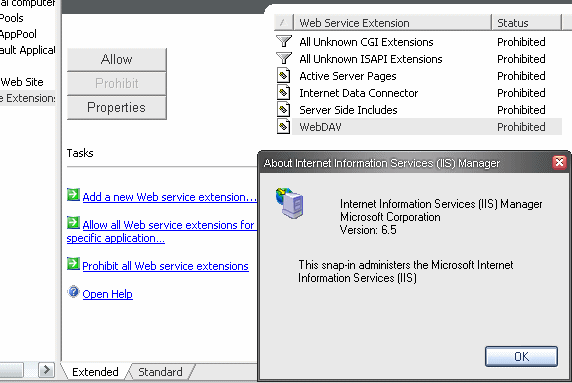The width and height of the screenshot is (572, 383).
Task: Click the Microsoft Corporation text
Action: coord(390,217)
